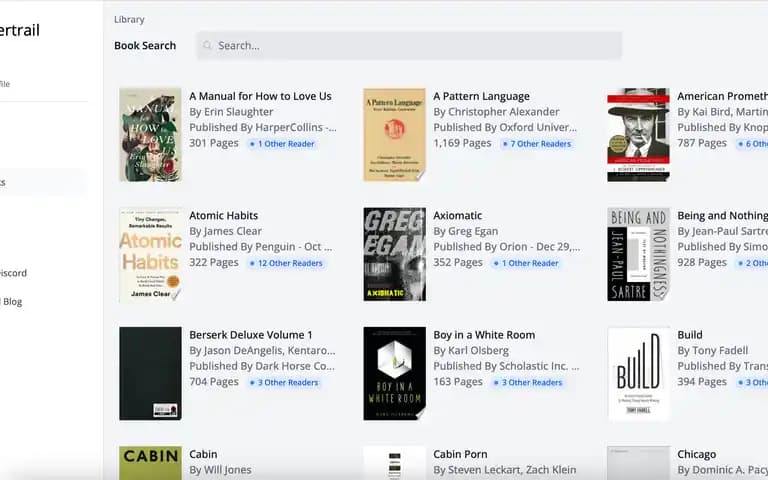The width and height of the screenshot is (768, 480).
Task: Open the Boy in a White Room cover
Action: coord(394,374)
